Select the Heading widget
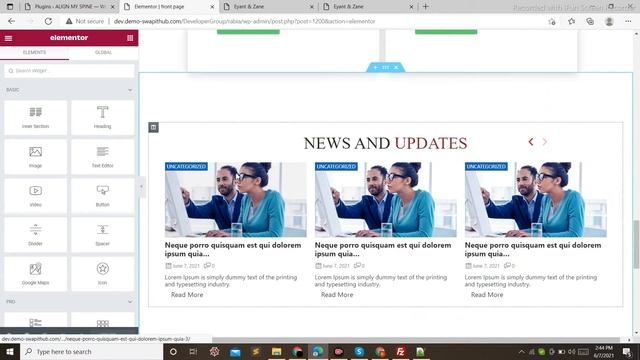The height and width of the screenshot is (360, 640). pos(102,118)
